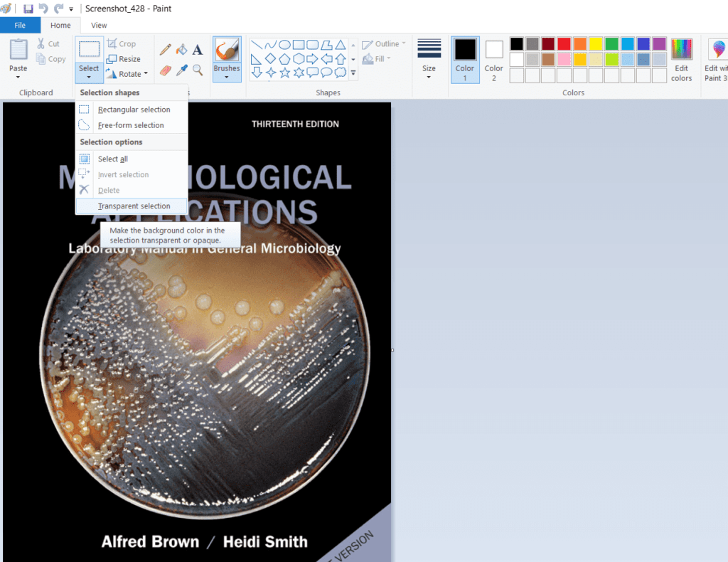Viewport: 728px width, 562px height.
Task: Activate Color 1 foreground selector
Action: point(465,60)
